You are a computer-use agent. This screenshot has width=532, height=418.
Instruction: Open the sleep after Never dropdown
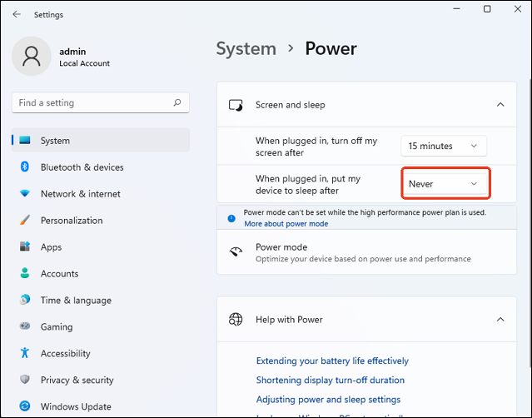click(444, 183)
